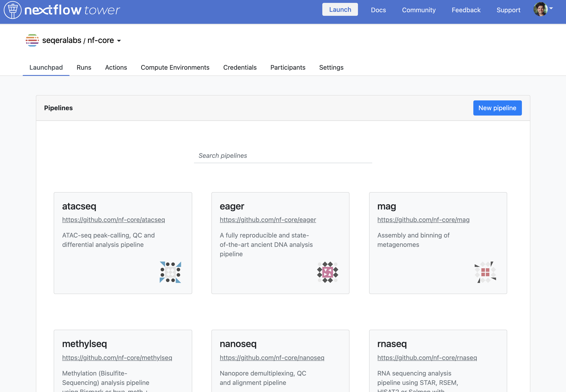Image resolution: width=566 pixels, height=392 pixels.
Task: Click the Pipelines panel heading
Action: pos(58,108)
